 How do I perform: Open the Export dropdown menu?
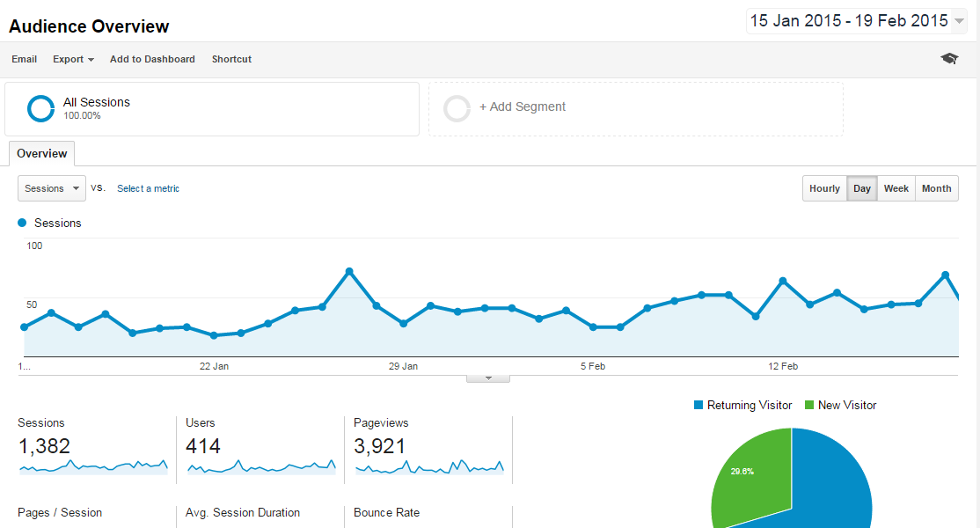pyautogui.click(x=73, y=59)
